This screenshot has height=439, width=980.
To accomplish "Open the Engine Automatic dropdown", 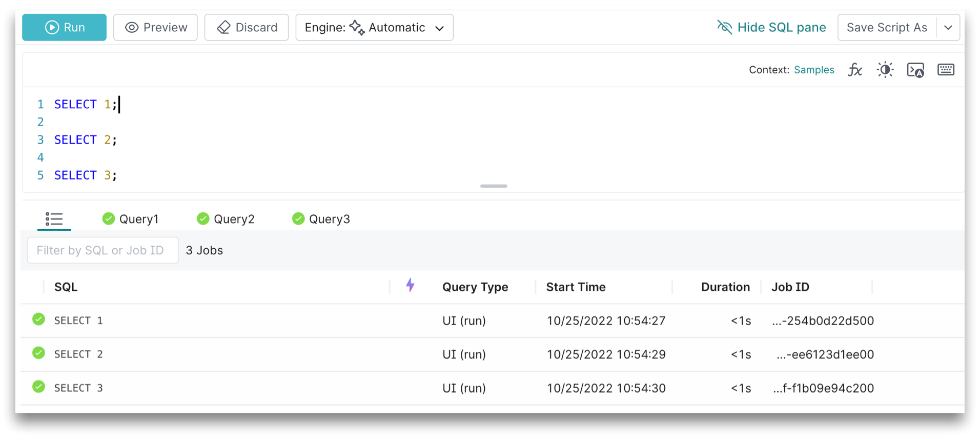I will [x=374, y=27].
